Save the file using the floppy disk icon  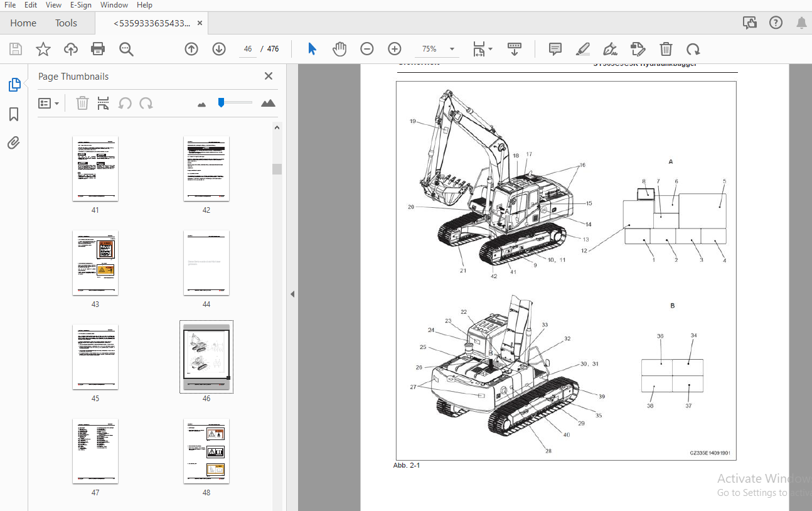[x=16, y=49]
